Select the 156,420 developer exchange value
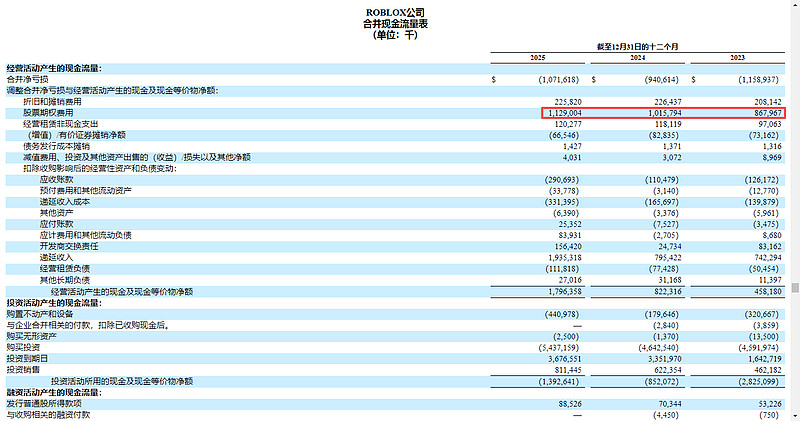Screen dimensions: 800x421 pos(568,246)
